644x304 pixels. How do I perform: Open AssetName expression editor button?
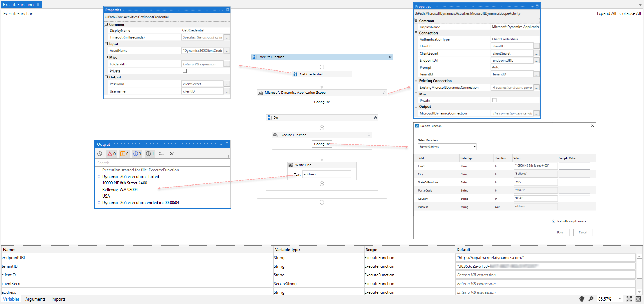pyautogui.click(x=227, y=51)
